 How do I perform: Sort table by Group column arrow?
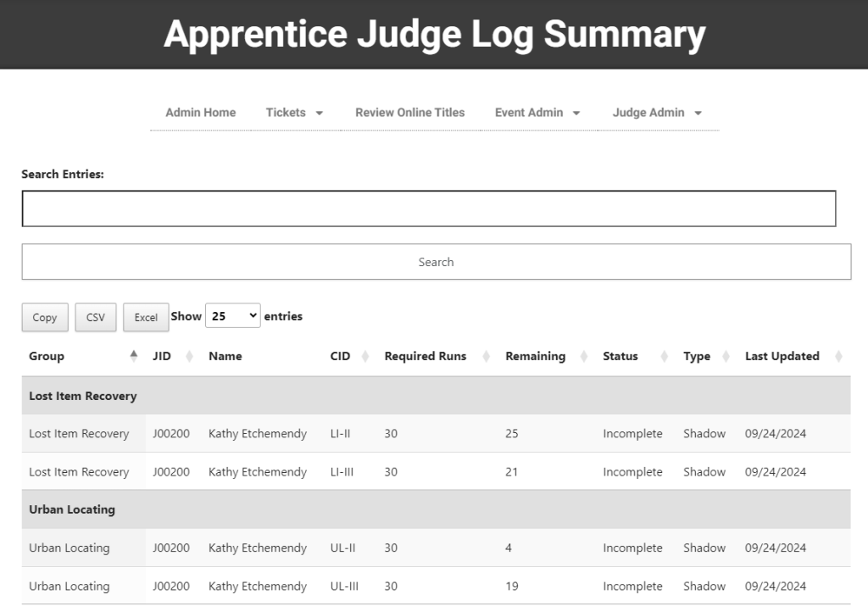click(x=133, y=357)
